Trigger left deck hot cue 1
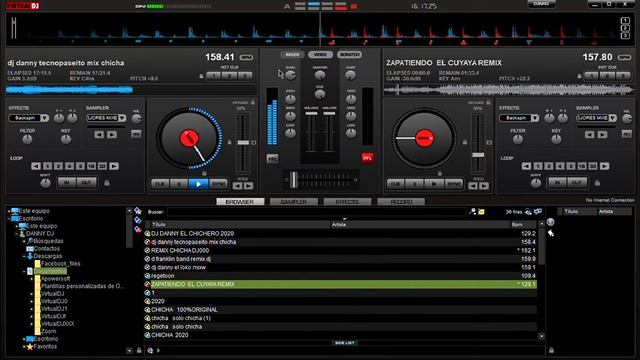 tap(213, 76)
